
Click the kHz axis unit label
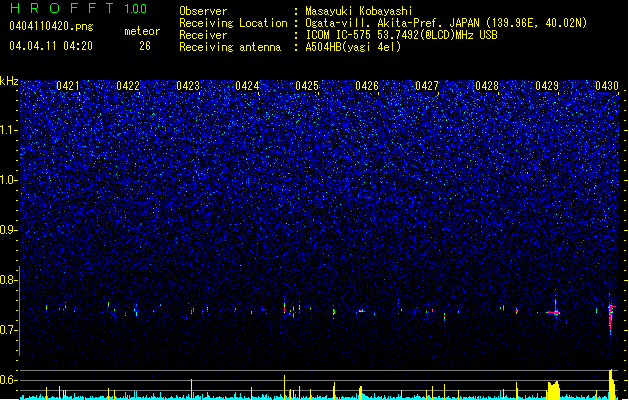click(9, 81)
